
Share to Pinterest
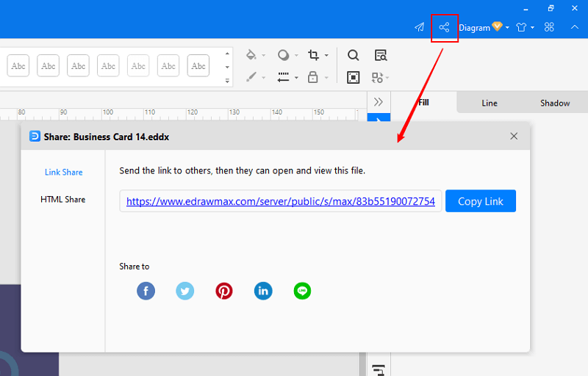(x=224, y=291)
